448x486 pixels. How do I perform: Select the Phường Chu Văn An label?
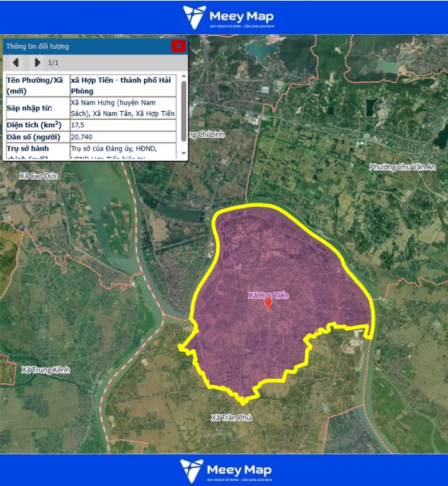[x=402, y=167]
